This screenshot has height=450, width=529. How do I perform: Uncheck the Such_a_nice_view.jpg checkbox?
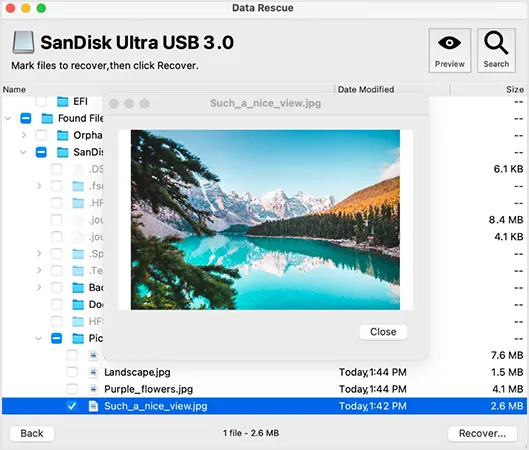click(x=72, y=406)
